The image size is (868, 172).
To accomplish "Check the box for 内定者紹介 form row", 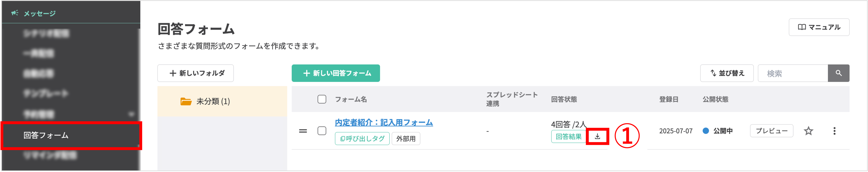I will coord(322,131).
